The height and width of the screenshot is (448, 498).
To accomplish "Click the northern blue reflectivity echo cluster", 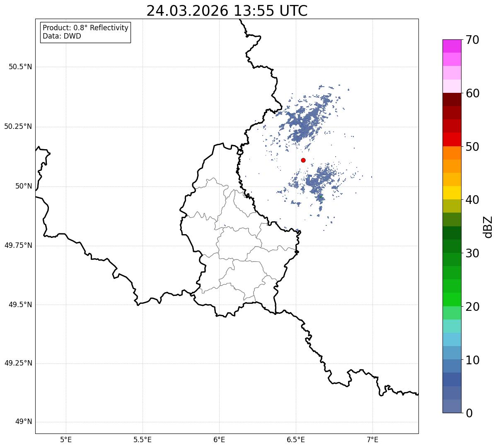I will pos(307,120).
